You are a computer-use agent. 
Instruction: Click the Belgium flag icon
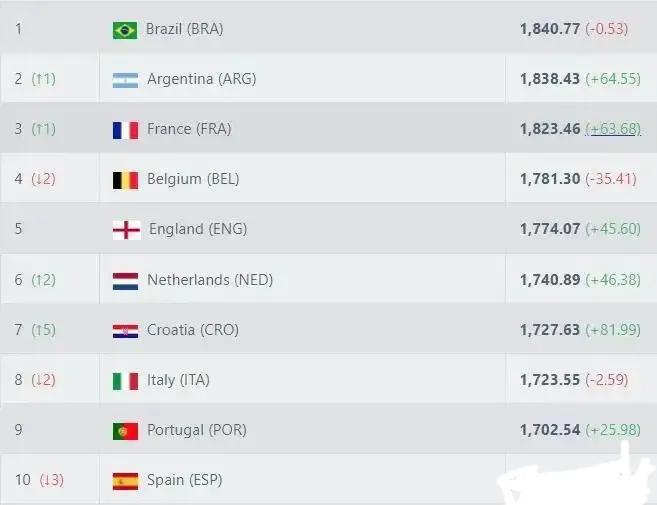click(x=125, y=180)
